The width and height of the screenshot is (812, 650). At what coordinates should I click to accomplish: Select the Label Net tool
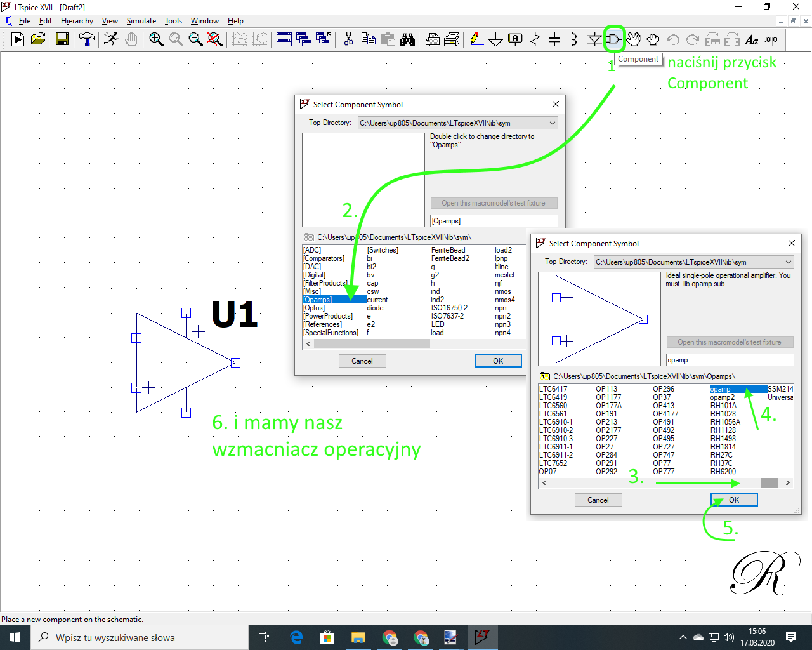pos(515,39)
